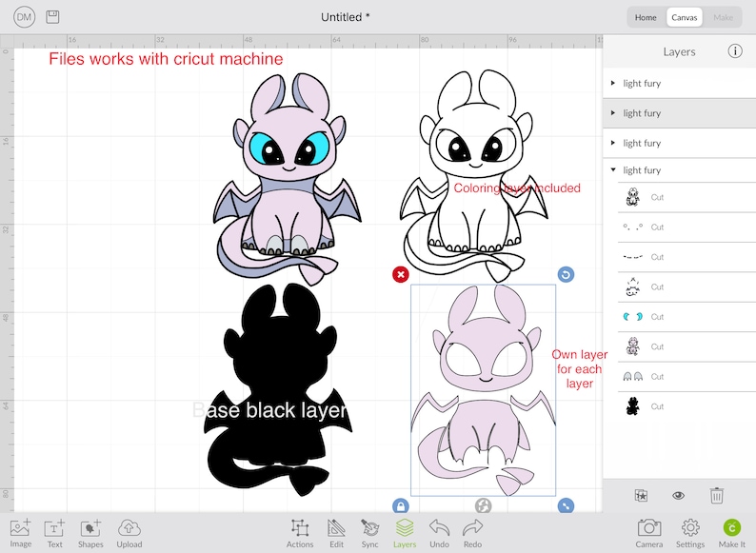Switch to the Make tab
756x553 pixels.
click(x=723, y=17)
